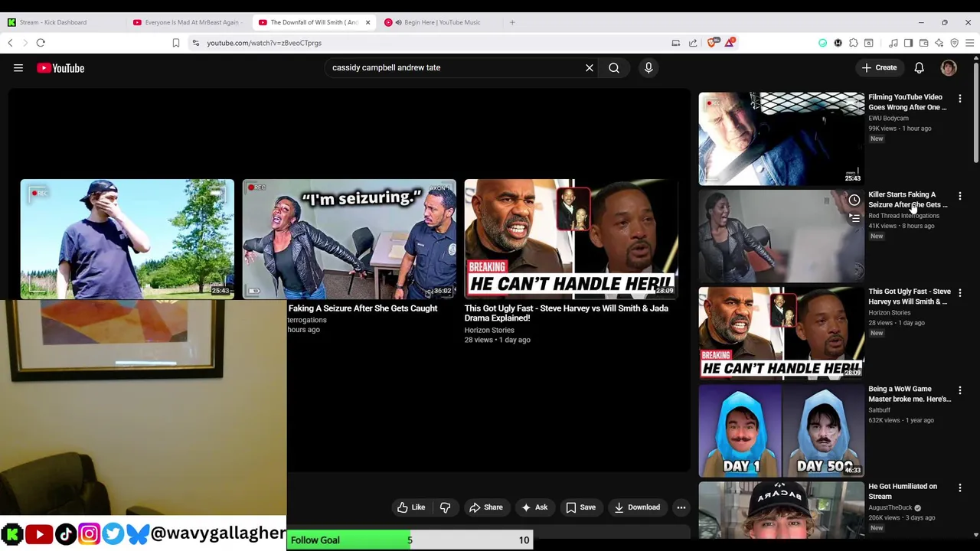Close the Downfall of Will Smith tab

coord(367,22)
